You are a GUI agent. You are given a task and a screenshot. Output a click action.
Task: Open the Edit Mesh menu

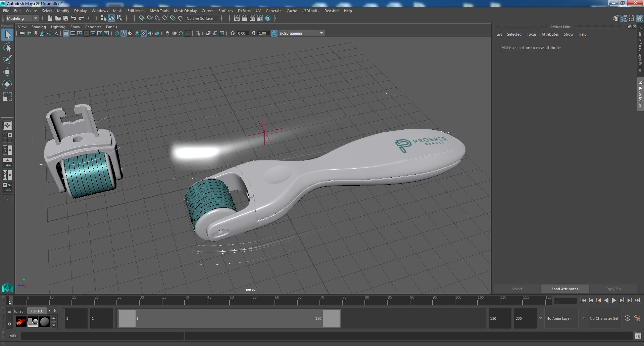[x=136, y=11]
